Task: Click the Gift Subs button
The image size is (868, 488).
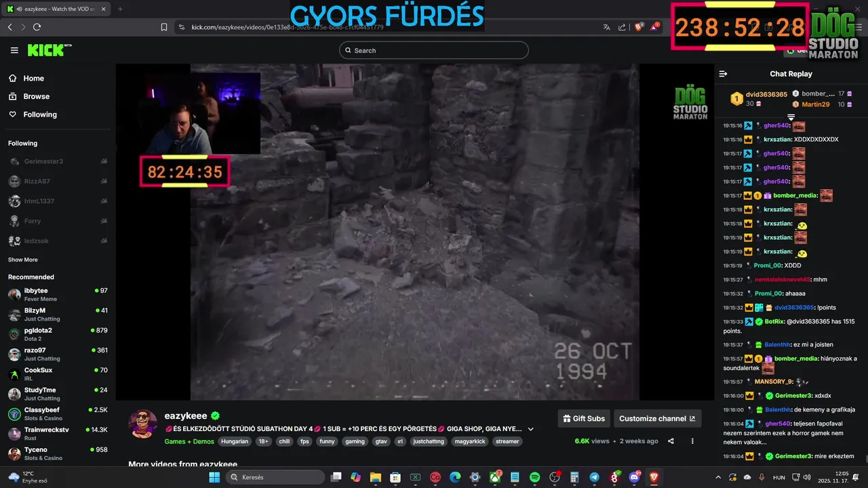Action: (583, 418)
